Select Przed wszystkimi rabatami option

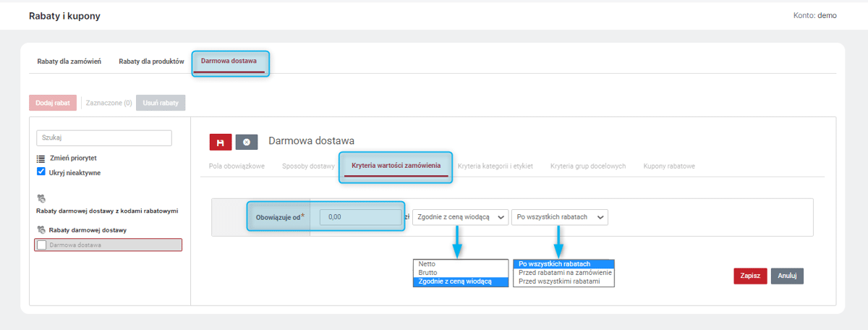click(563, 282)
